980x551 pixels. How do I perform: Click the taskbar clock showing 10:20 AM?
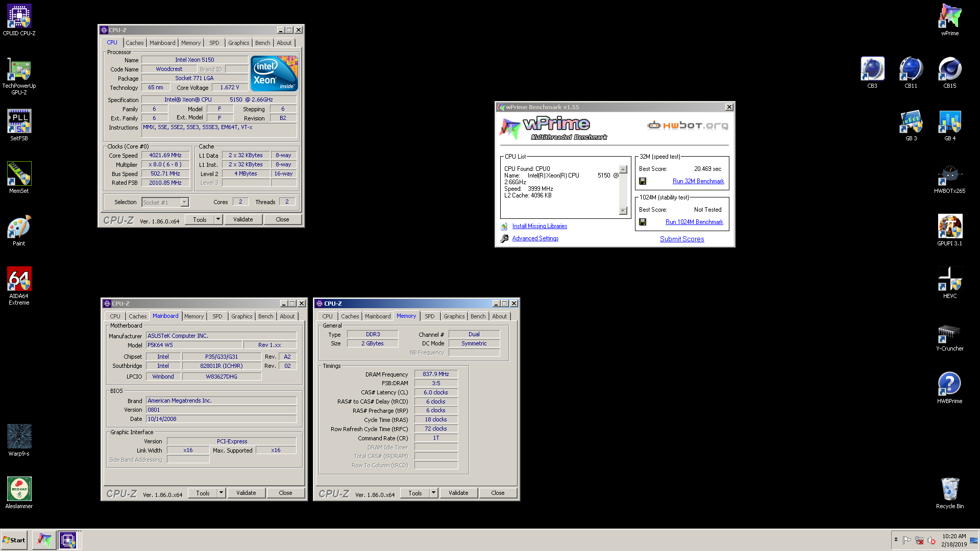tap(954, 540)
